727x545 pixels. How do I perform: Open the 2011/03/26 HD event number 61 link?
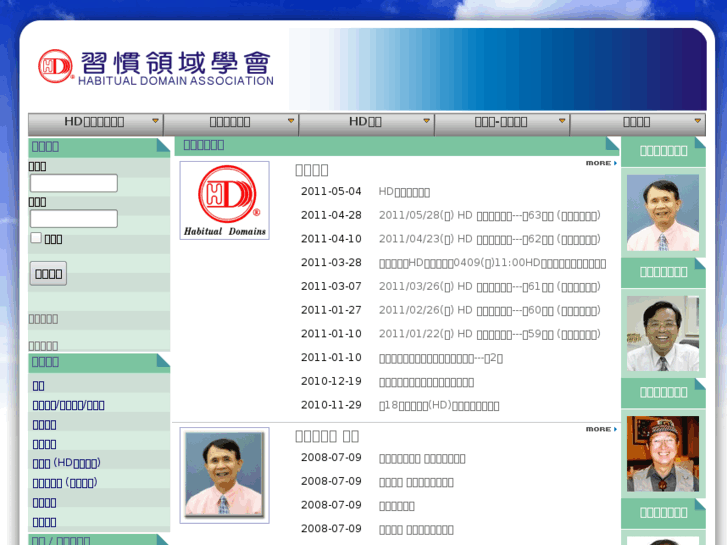coord(490,287)
